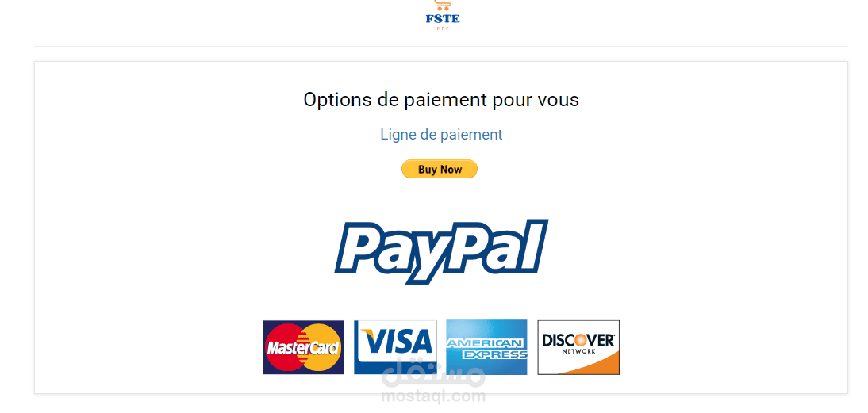Click the Arabic mostaql watermark logo

pyautogui.click(x=434, y=370)
